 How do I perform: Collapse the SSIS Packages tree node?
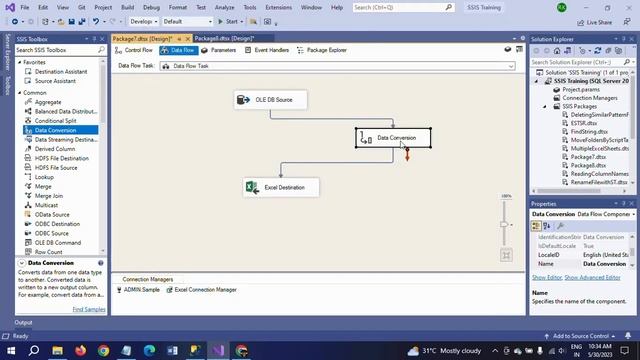(x=544, y=107)
